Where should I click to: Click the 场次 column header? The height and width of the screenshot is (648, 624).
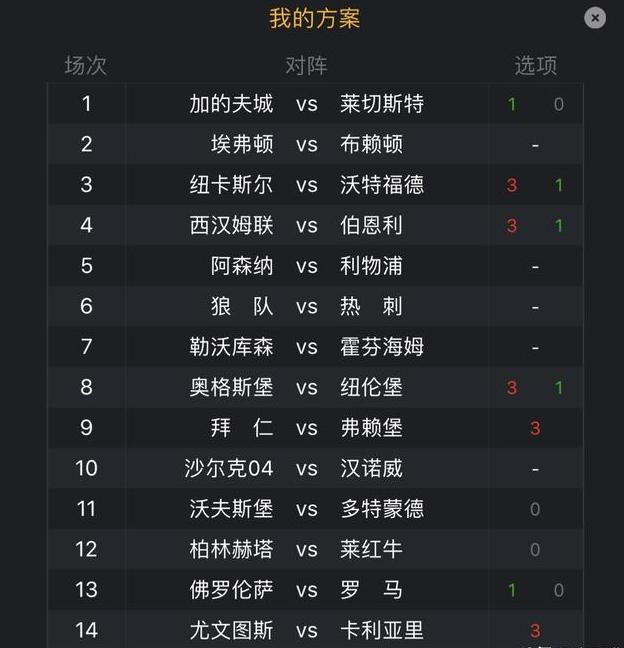click(86, 66)
